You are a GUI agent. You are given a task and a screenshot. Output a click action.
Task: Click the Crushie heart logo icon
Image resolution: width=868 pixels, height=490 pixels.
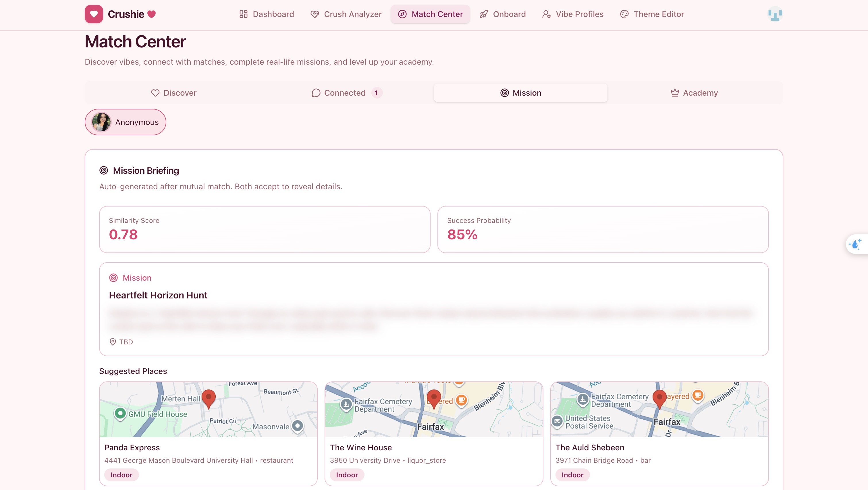(94, 14)
